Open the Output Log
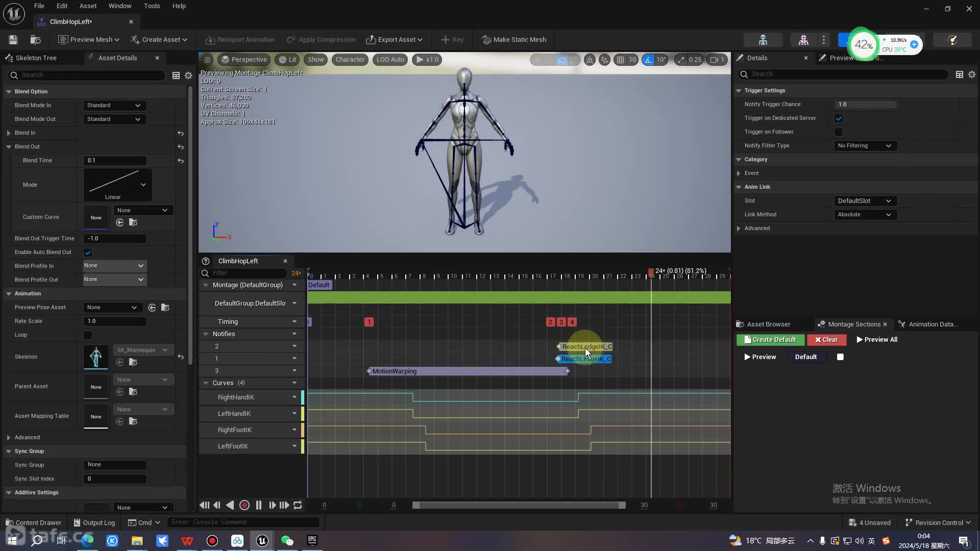 pos(94,523)
